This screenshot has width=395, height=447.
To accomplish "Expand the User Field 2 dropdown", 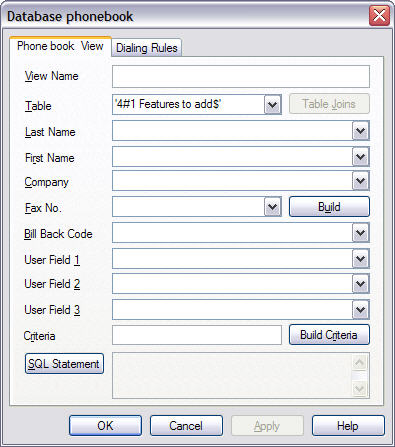I will [x=361, y=284].
